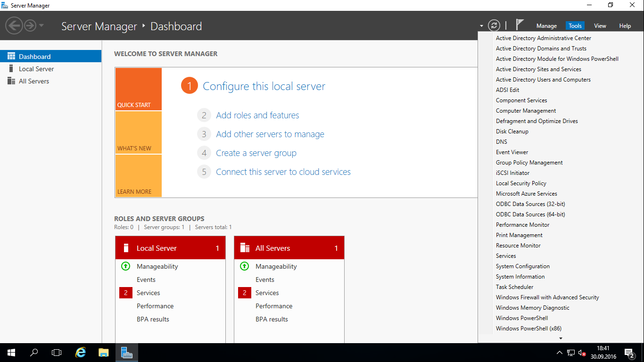This screenshot has height=362, width=644.
Task: Click Local Server icon in sidebar
Action: 11,69
